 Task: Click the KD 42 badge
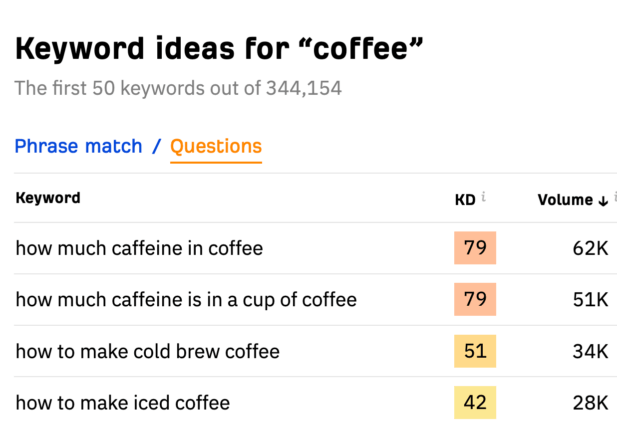coord(475,403)
